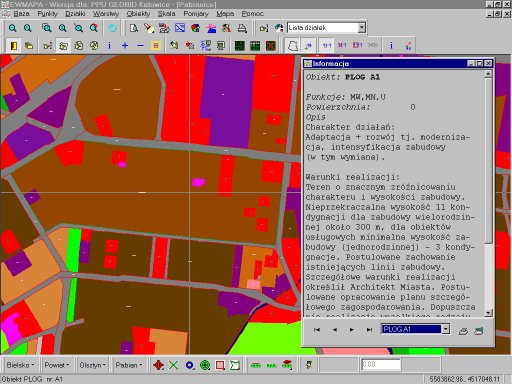
Task: Go to last record in Informacja window
Action: pyautogui.click(x=369, y=330)
